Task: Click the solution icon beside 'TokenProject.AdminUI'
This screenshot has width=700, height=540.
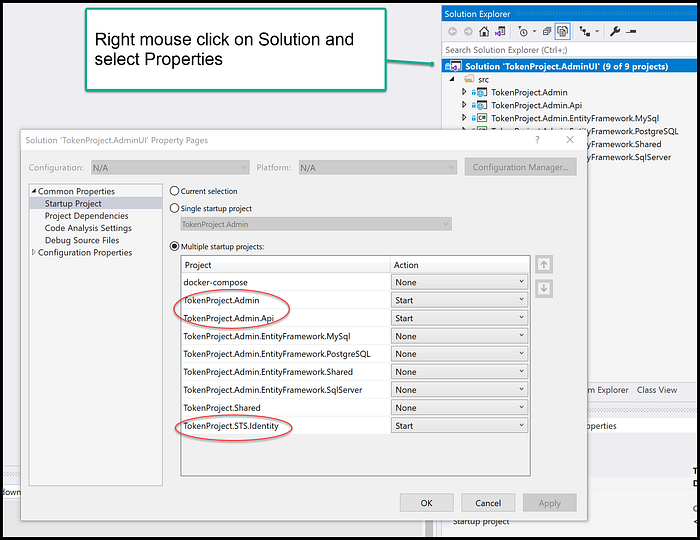Action: (453, 66)
